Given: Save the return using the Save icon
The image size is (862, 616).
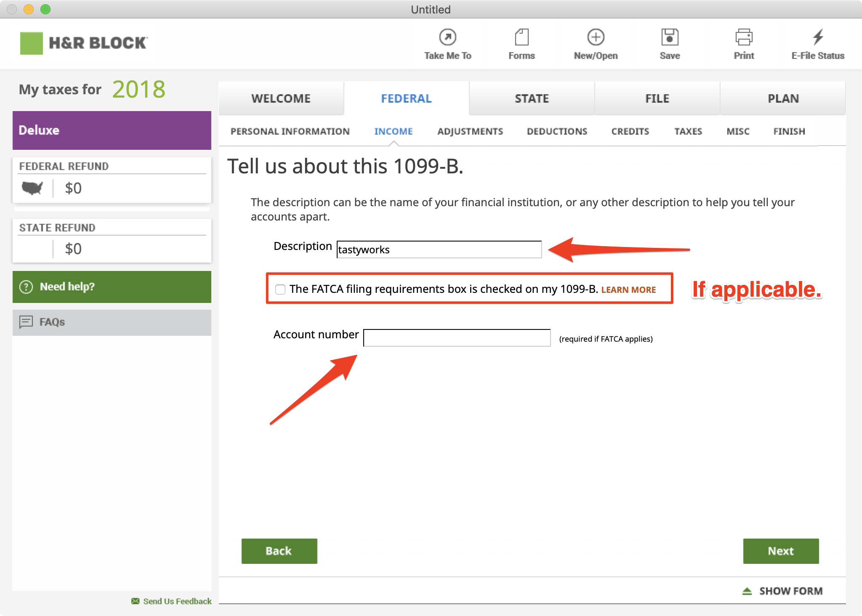Looking at the screenshot, I should pyautogui.click(x=669, y=38).
